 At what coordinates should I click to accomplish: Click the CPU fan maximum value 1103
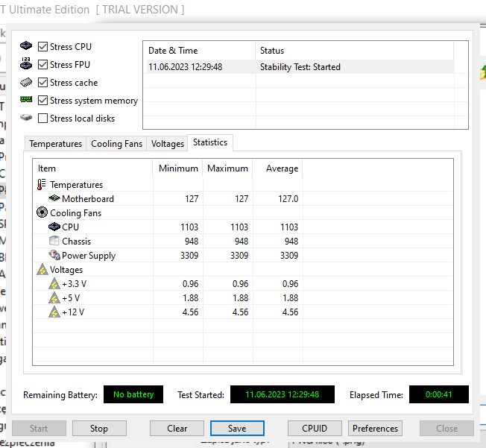coord(239,227)
